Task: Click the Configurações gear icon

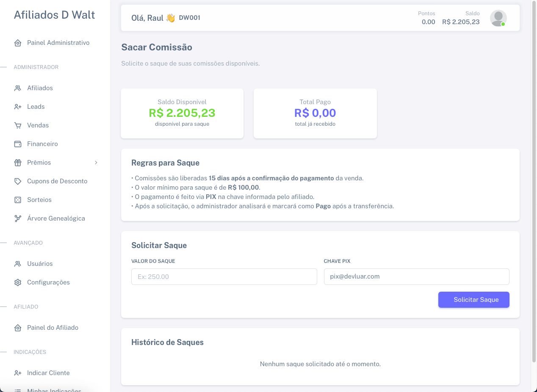Action: 18,282
